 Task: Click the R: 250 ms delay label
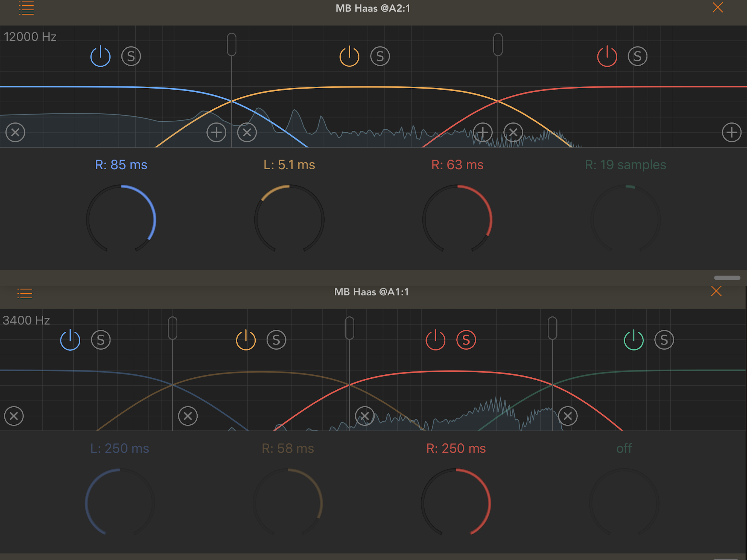click(456, 448)
